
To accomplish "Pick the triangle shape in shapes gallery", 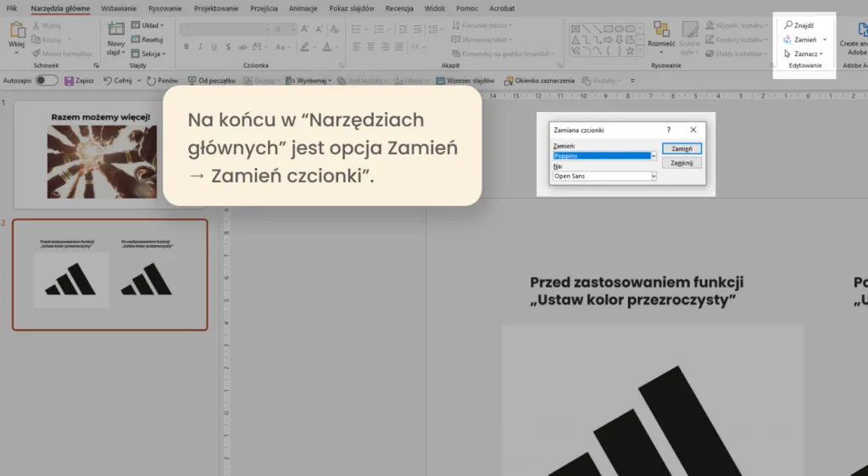I will point(576,39).
